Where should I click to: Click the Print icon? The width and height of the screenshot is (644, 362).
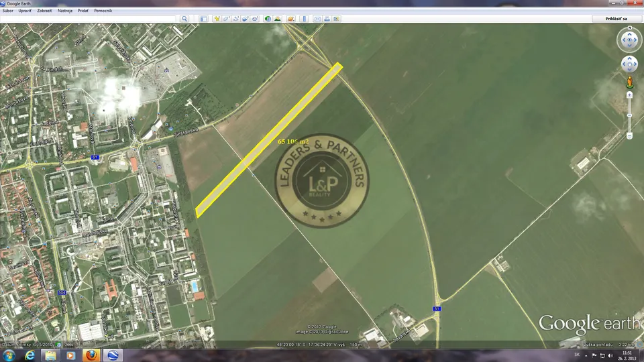[327, 19]
